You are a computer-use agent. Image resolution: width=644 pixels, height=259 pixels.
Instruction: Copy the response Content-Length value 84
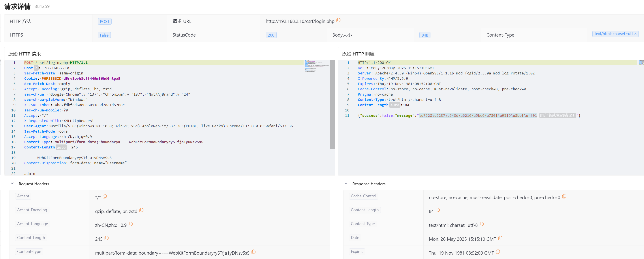coord(438,210)
